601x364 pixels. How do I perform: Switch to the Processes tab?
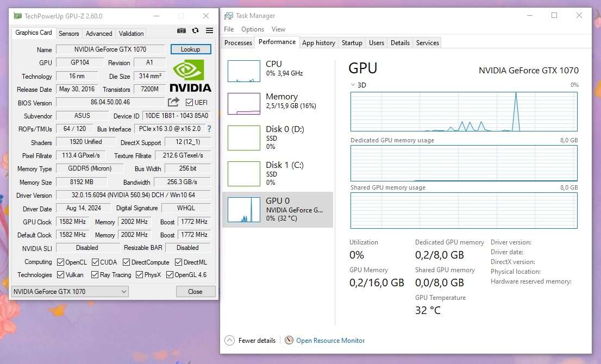pos(237,42)
